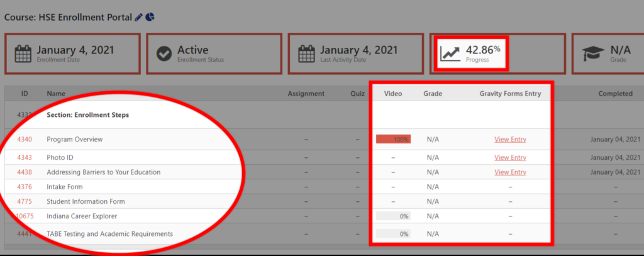The height and width of the screenshot is (256, 644).
Task: Click the Enrollment Date calendar icon
Action: point(23,54)
